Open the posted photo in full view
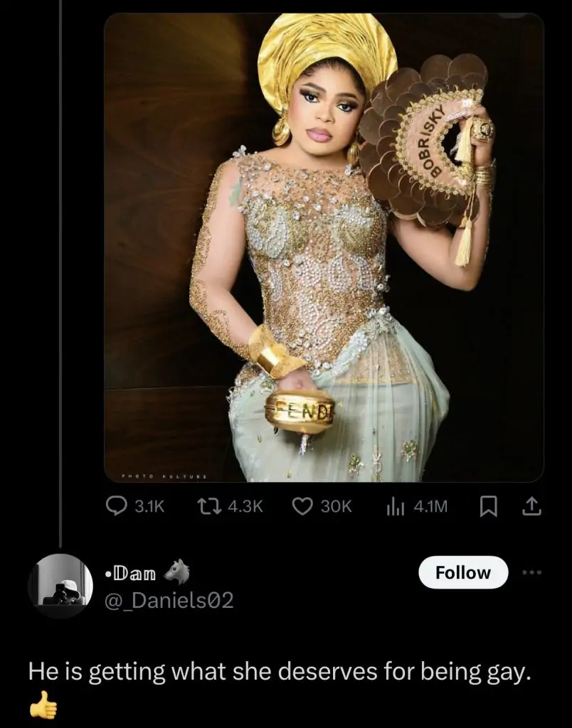Screen dimensions: 572x728 324,247
